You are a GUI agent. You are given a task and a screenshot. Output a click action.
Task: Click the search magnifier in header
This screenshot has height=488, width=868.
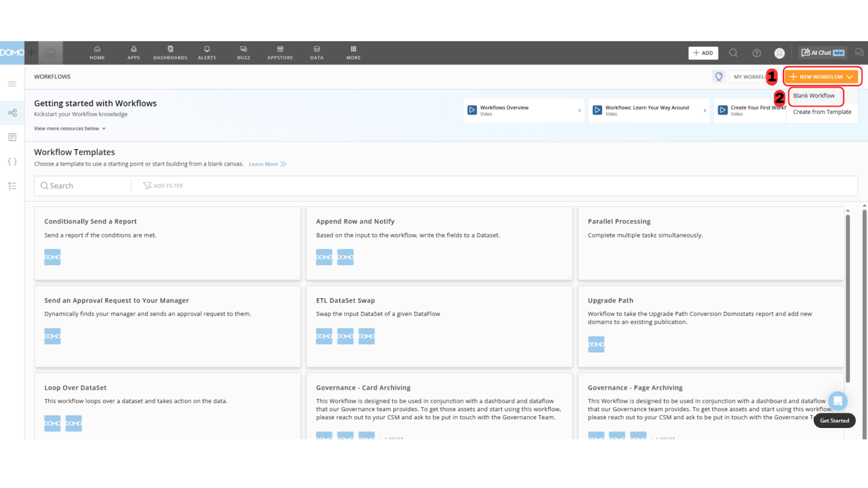(733, 53)
